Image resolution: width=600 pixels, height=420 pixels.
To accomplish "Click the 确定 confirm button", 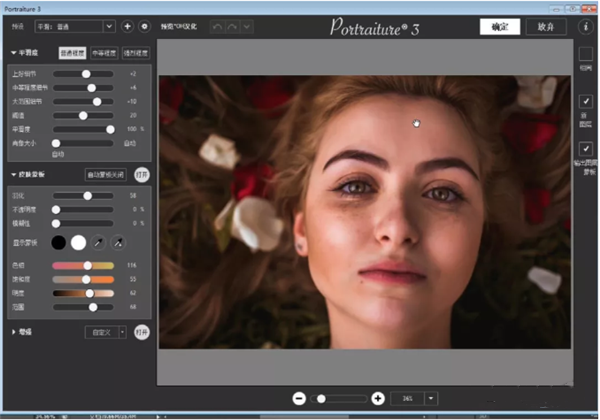I will (x=499, y=27).
